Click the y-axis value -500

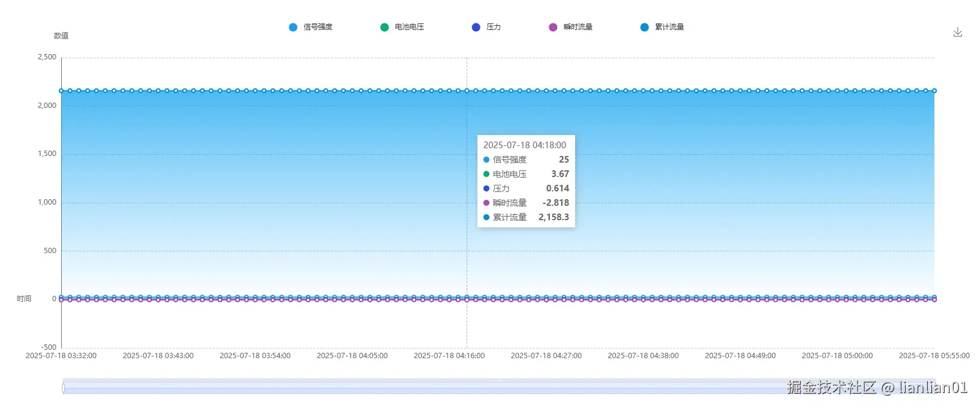click(x=49, y=347)
